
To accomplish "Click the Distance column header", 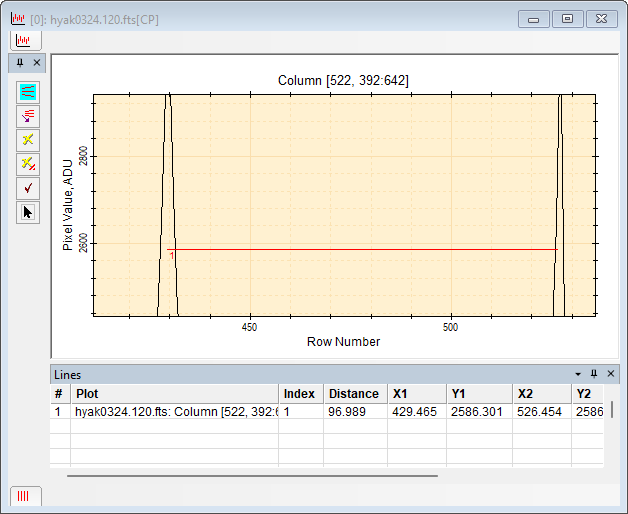I will coord(354,394).
